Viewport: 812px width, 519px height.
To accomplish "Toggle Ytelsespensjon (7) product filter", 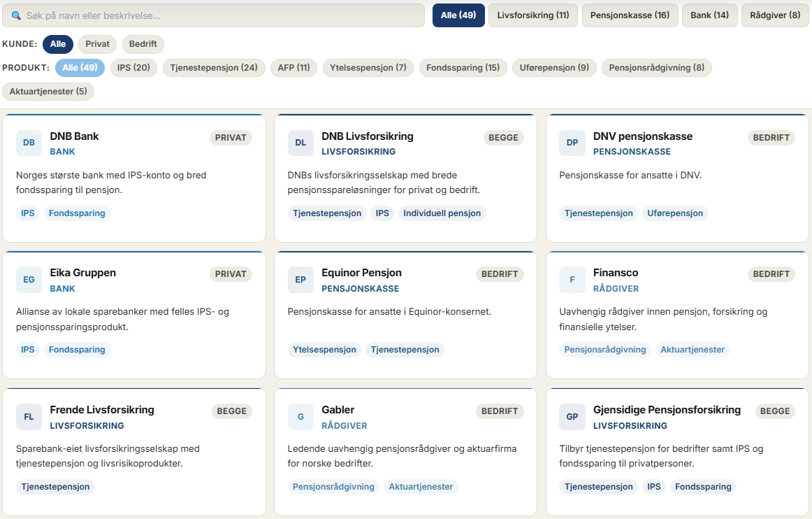I will pyautogui.click(x=368, y=68).
